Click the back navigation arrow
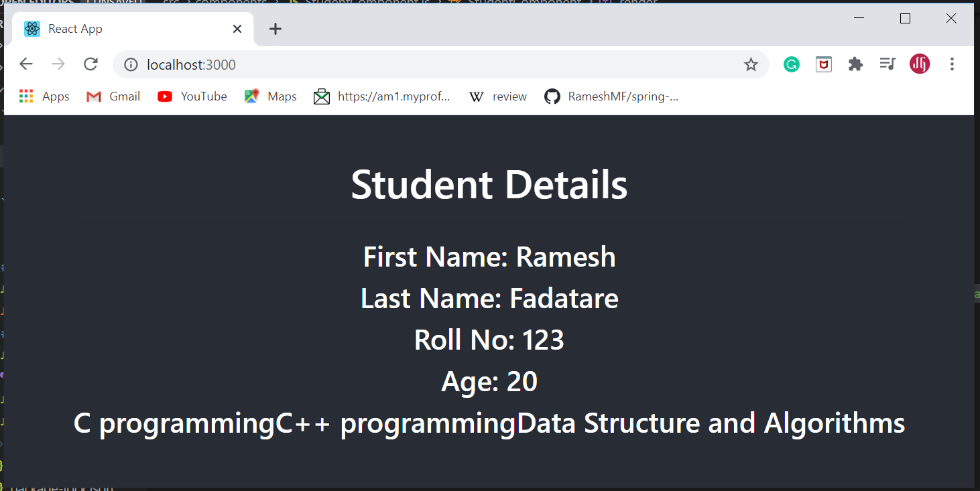 (25, 64)
